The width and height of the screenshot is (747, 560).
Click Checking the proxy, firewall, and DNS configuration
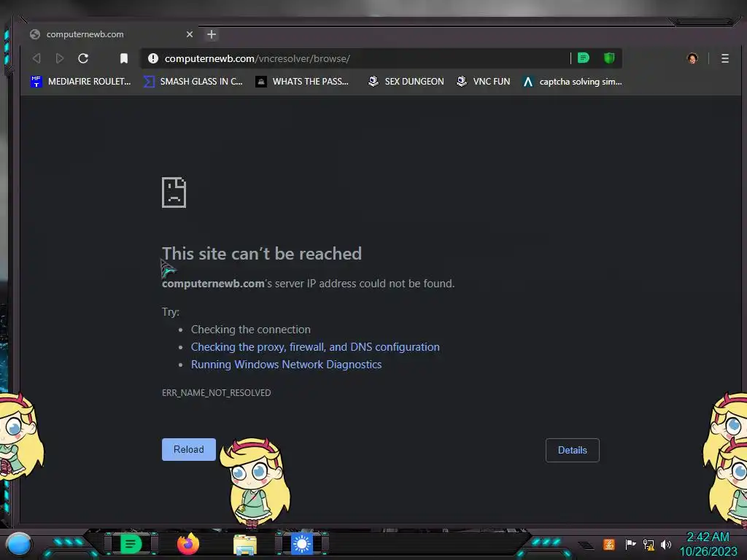point(315,347)
